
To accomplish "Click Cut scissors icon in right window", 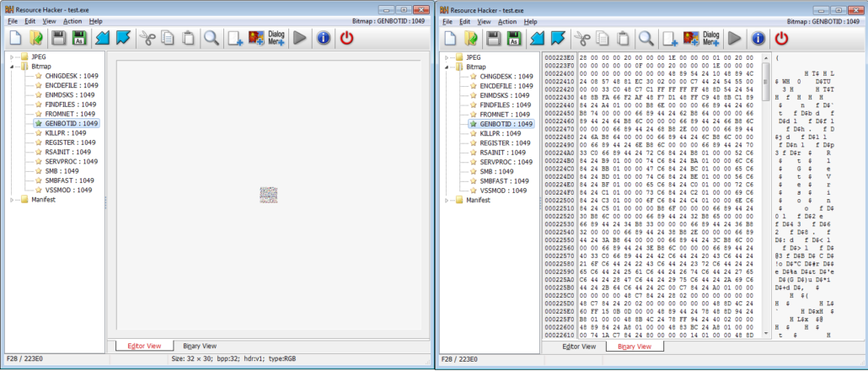I will click(581, 38).
